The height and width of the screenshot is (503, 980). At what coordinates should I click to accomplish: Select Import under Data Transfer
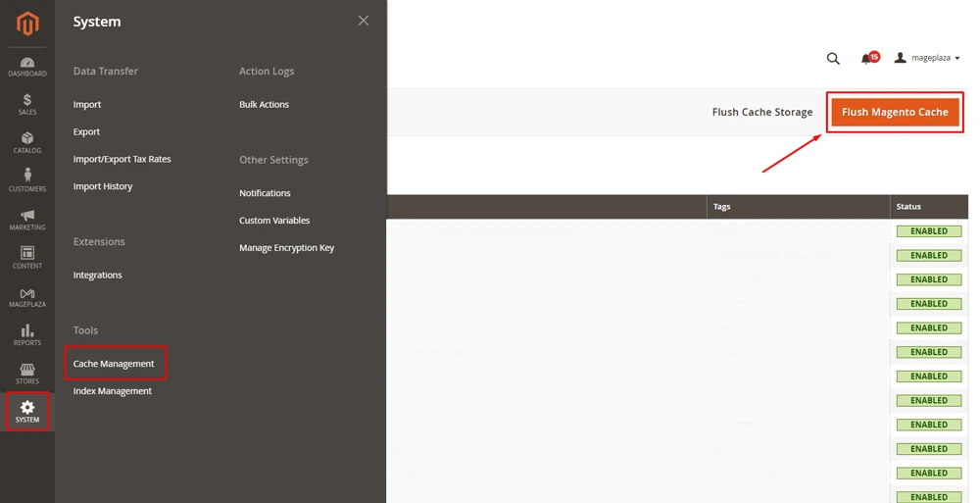[x=87, y=105]
